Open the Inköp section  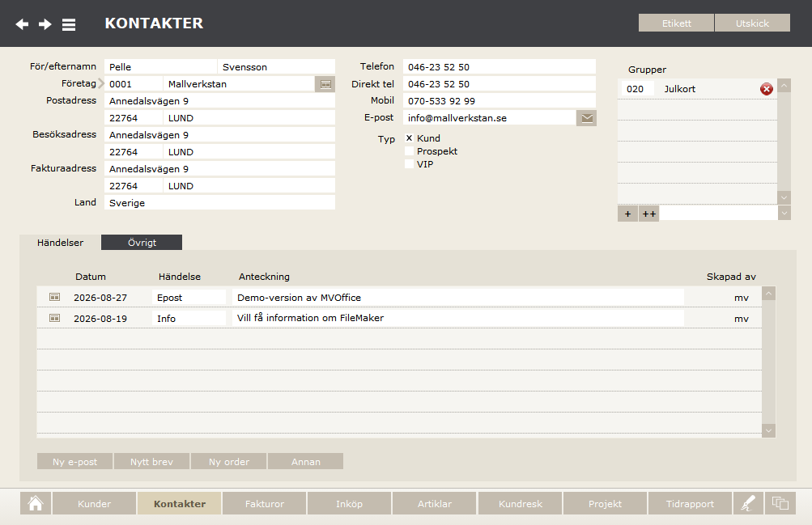(349, 503)
